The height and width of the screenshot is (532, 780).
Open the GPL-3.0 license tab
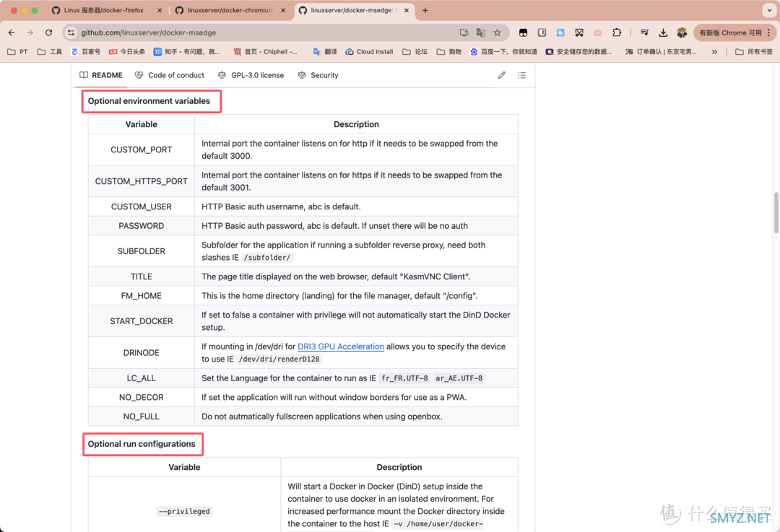click(x=251, y=75)
